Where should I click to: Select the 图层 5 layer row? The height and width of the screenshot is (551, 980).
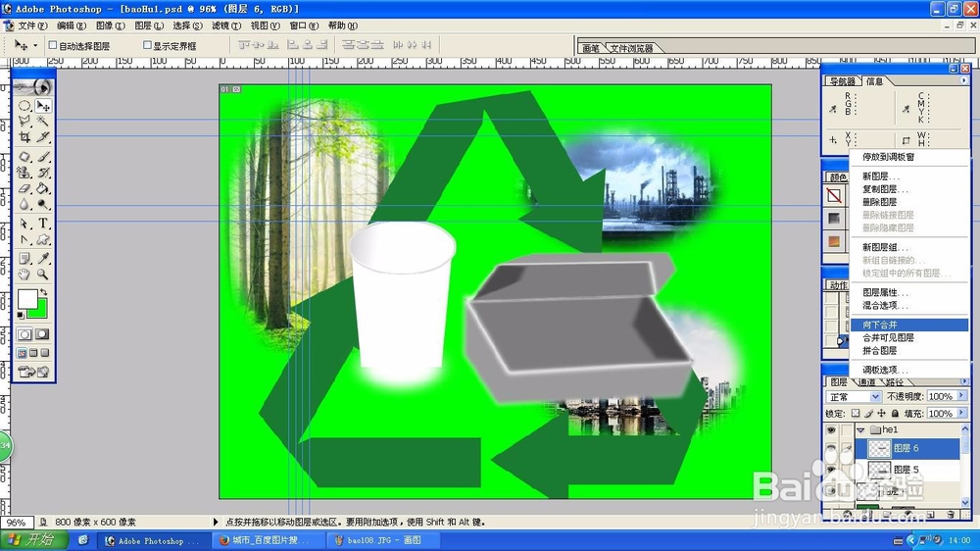(x=907, y=470)
